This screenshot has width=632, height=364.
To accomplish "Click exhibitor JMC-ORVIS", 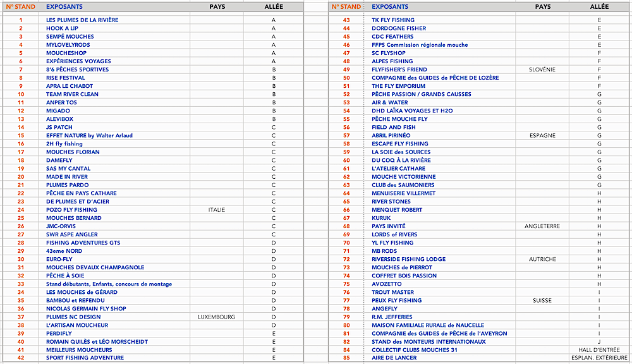I will 61,226.
